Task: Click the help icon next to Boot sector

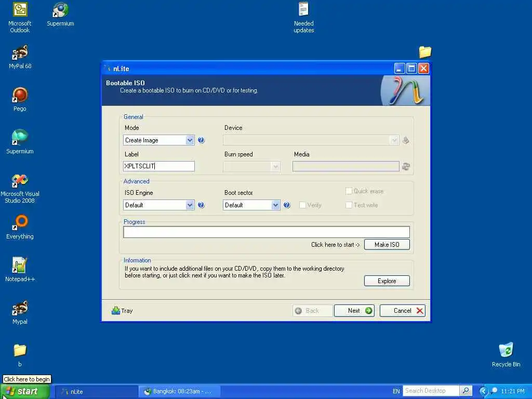Action: (287, 205)
